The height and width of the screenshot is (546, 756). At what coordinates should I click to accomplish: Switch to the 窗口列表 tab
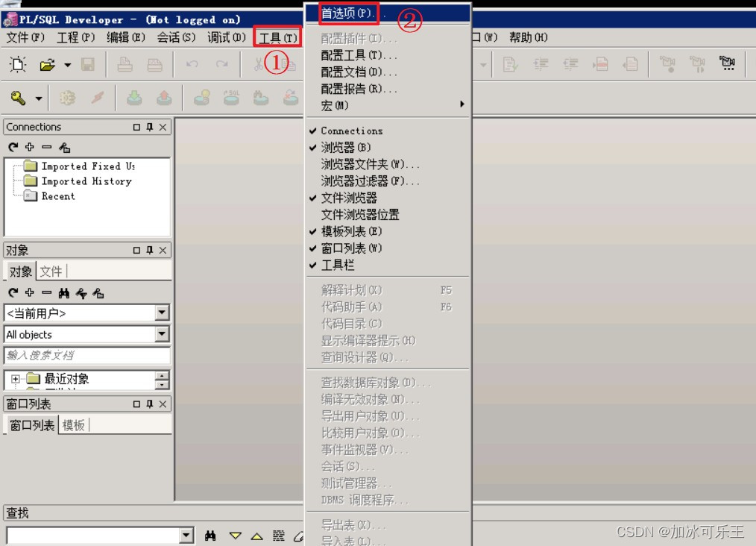tap(32, 425)
